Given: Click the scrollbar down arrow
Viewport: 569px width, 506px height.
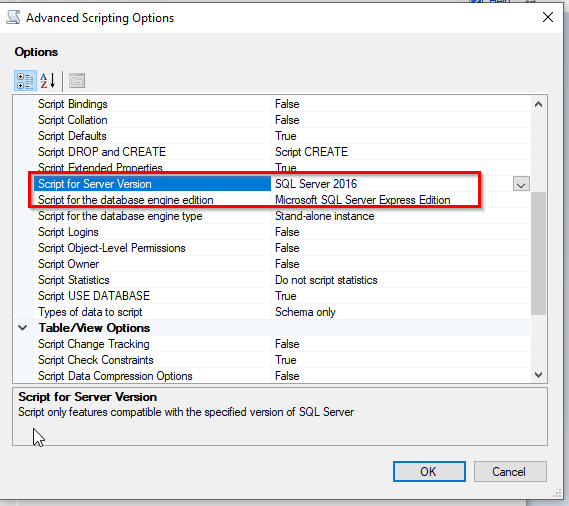Looking at the screenshot, I should point(539,374).
